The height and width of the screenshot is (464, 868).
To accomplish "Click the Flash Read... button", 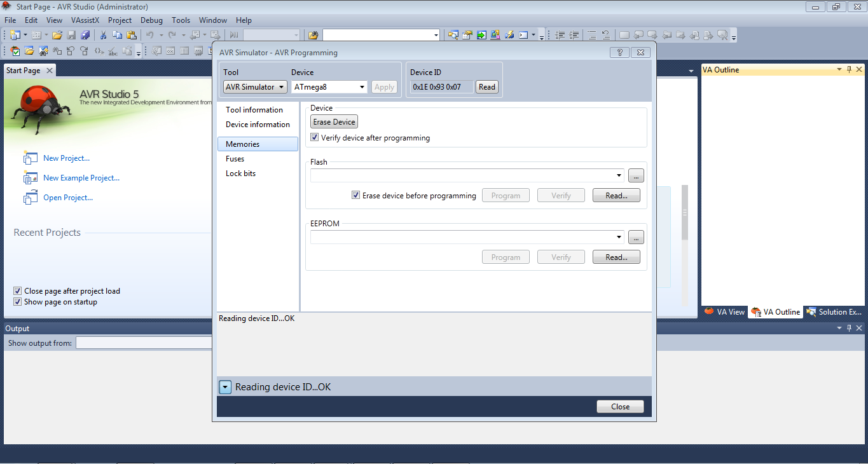I will tap(616, 196).
